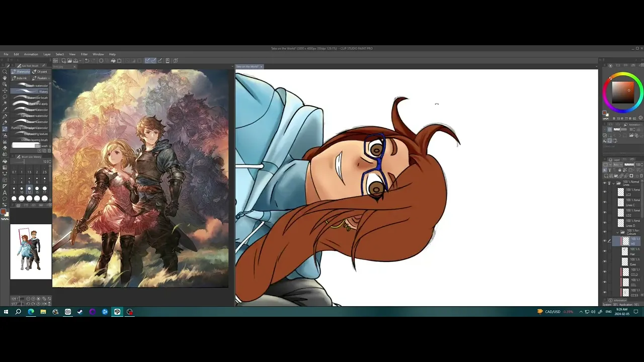644x362 pixels.
Task: Select the Ruler tool
Action: click(x=5, y=186)
